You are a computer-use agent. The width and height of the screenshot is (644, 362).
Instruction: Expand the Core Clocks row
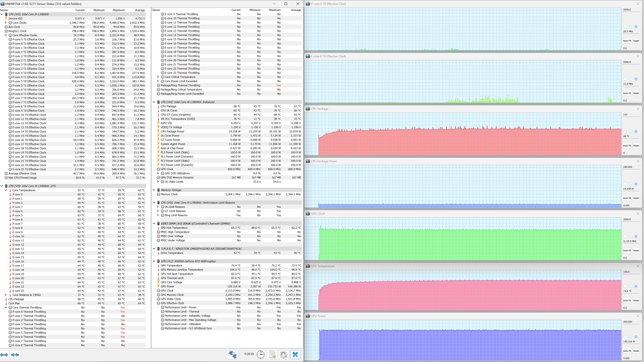click(x=6, y=23)
